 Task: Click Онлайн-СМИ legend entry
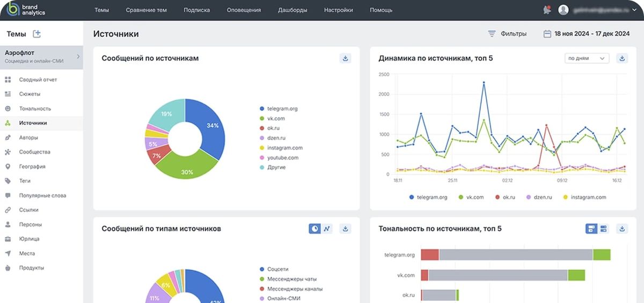coord(280,298)
